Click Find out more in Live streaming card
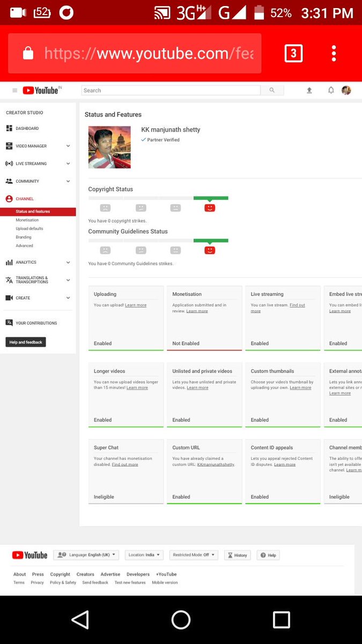The width and height of the screenshot is (362, 644). coord(278,308)
